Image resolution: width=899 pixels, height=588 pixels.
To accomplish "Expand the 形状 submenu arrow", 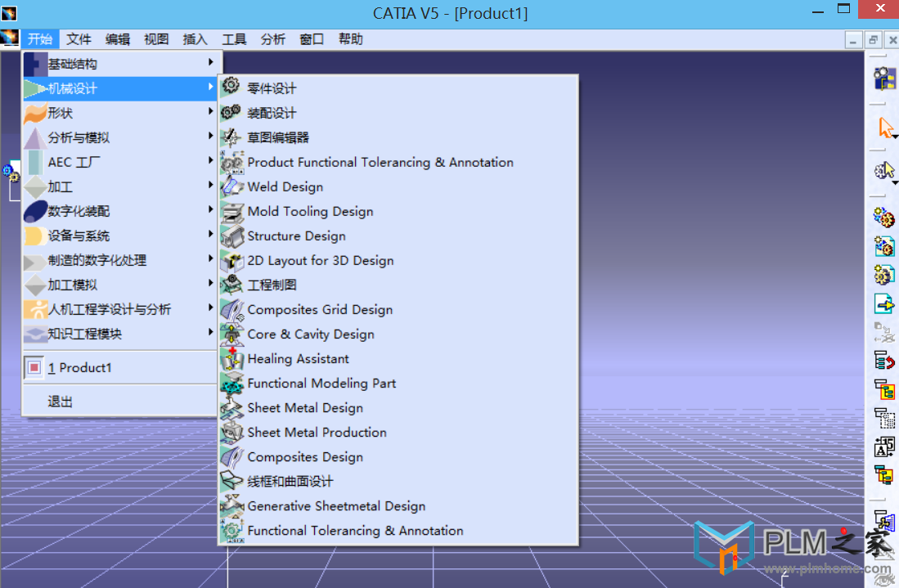I will click(x=211, y=111).
